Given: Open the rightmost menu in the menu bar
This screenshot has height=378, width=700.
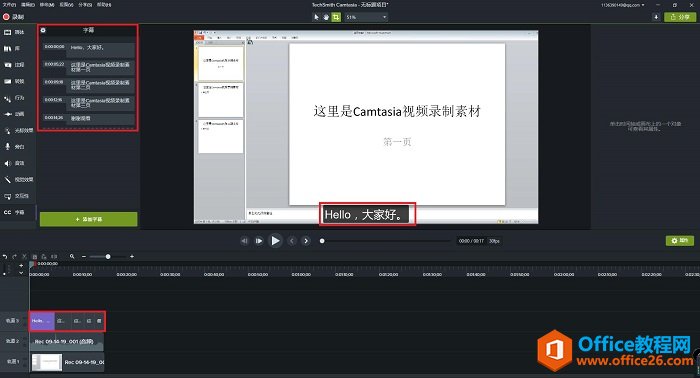Looking at the screenshot, I should tap(104, 4).
